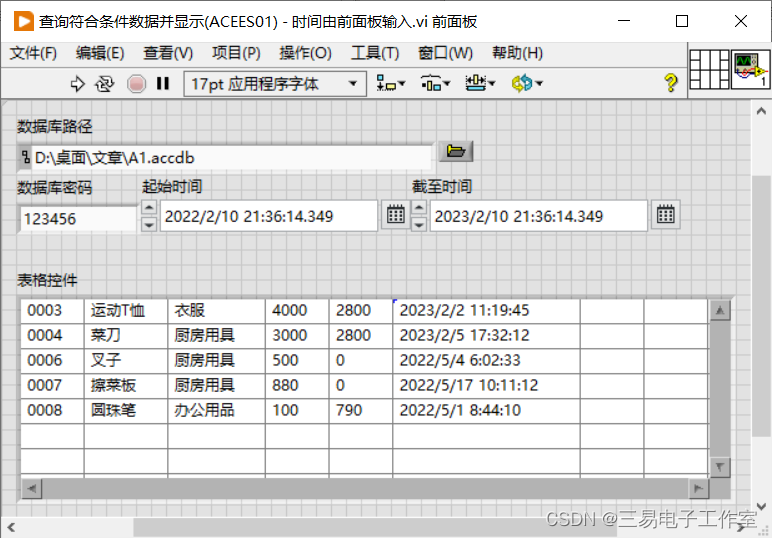Viewport: 772px width, 538px height.
Task: Increment the 起始时间 value
Action: (x=149, y=207)
